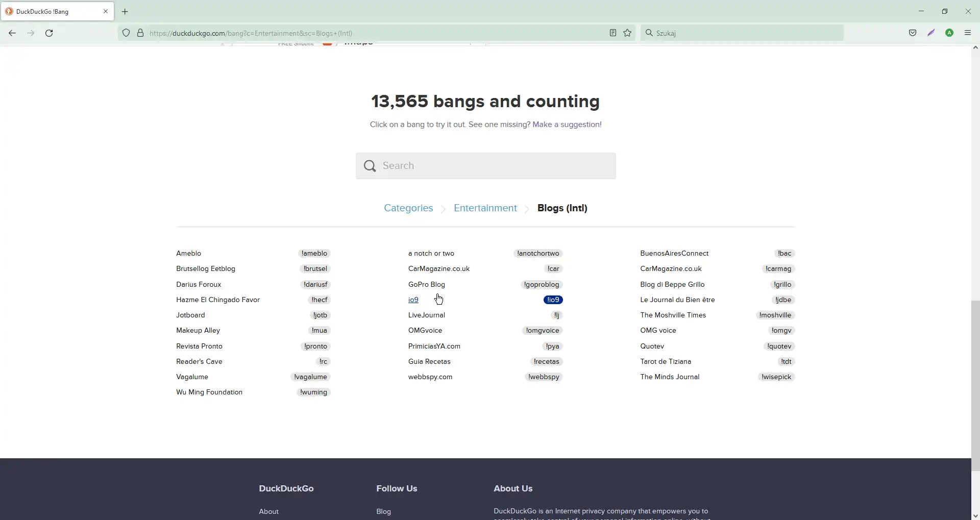Open the webbspy.com entry
Viewport: 980px width, 520px height.
coord(430,377)
